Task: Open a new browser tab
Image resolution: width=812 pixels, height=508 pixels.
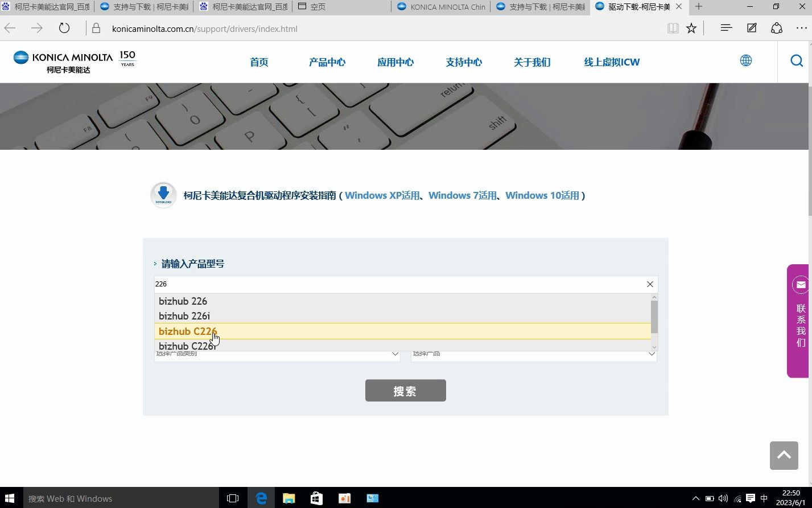Action: point(699,7)
